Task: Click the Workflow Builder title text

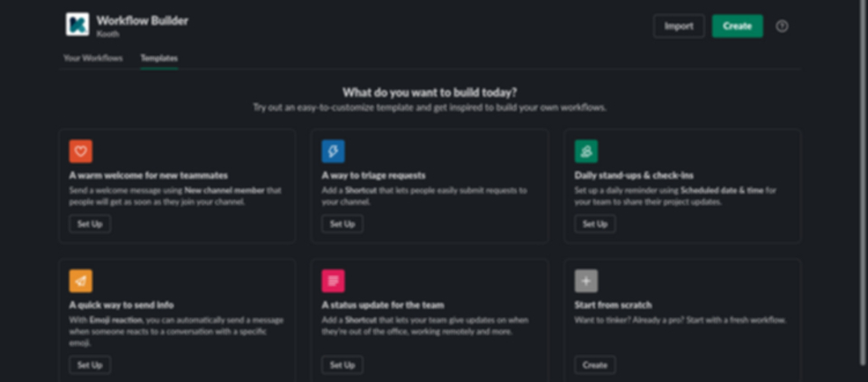Action: point(142,21)
